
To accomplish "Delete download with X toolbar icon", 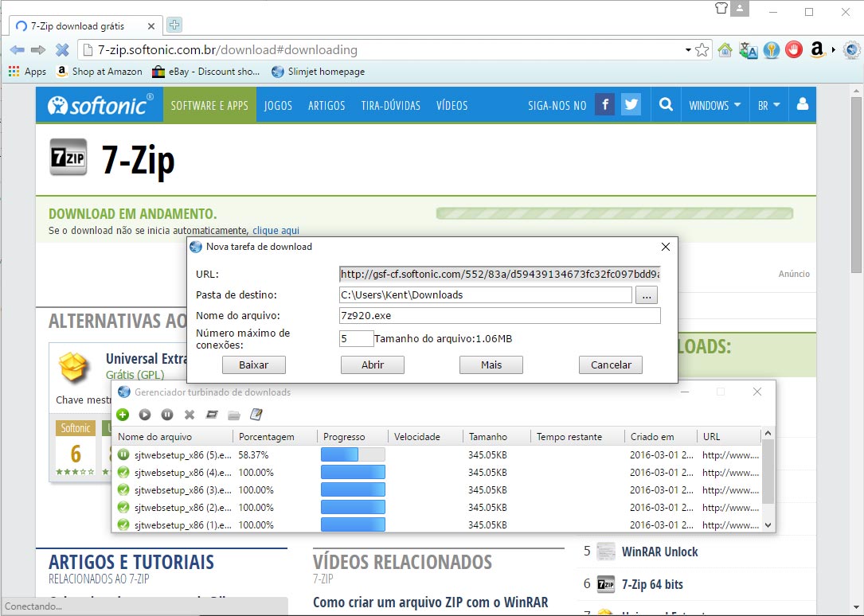I will click(190, 415).
